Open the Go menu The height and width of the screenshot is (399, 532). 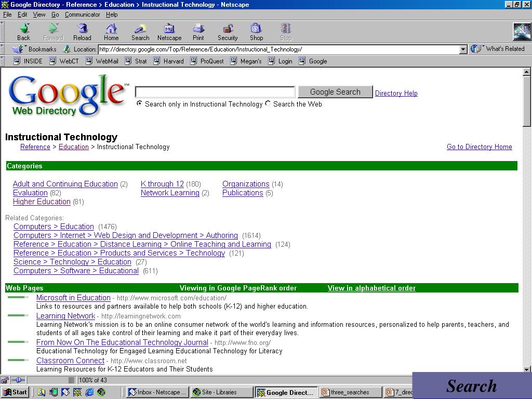tap(55, 15)
